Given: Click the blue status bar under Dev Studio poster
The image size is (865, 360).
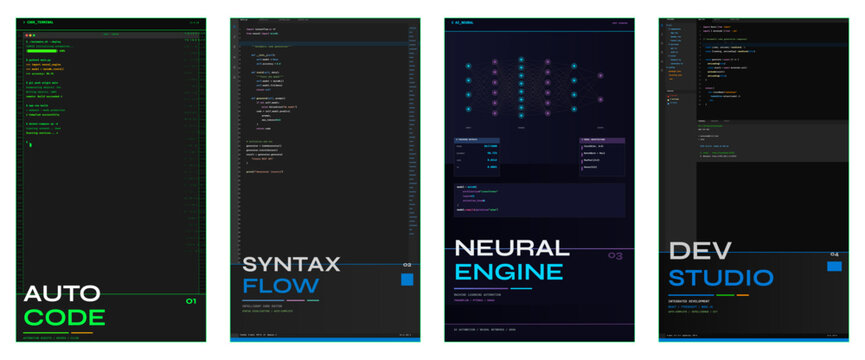Looking at the screenshot, I should click(x=754, y=340).
